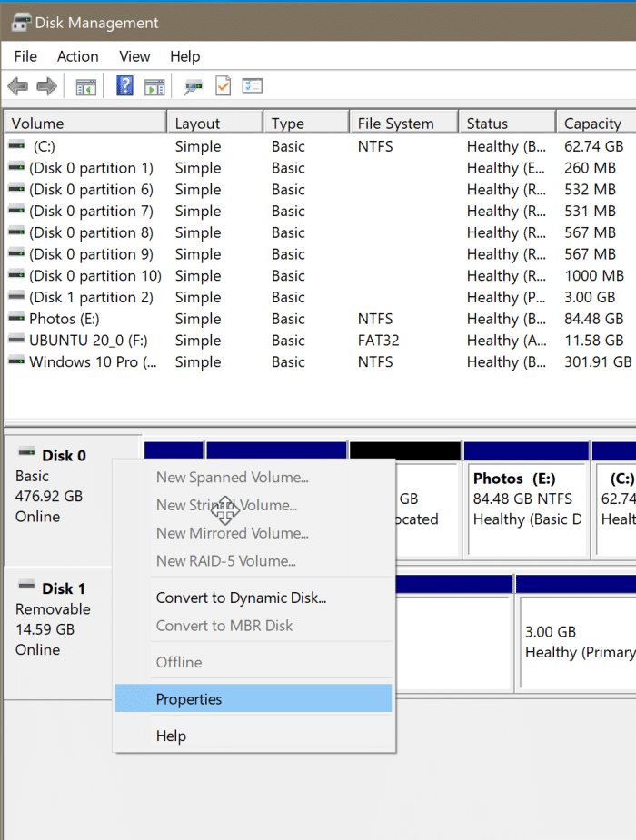Select "(Disk 0 partition 9)" volume row

[320, 254]
